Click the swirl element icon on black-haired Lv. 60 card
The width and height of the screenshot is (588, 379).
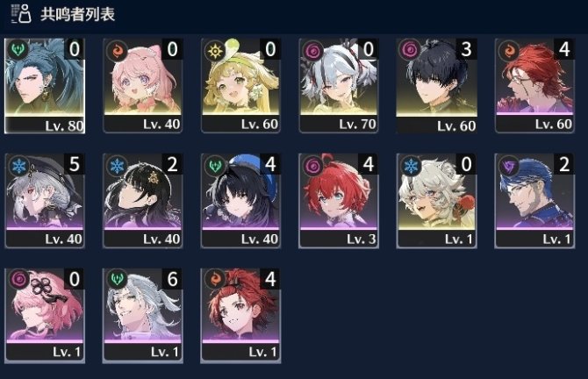point(410,50)
